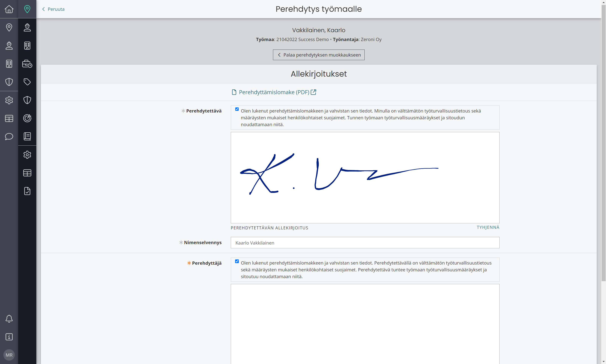Image resolution: width=606 pixels, height=364 pixels.
Task: Click TYHJENNÄ to clear the signature
Action: pos(488,227)
